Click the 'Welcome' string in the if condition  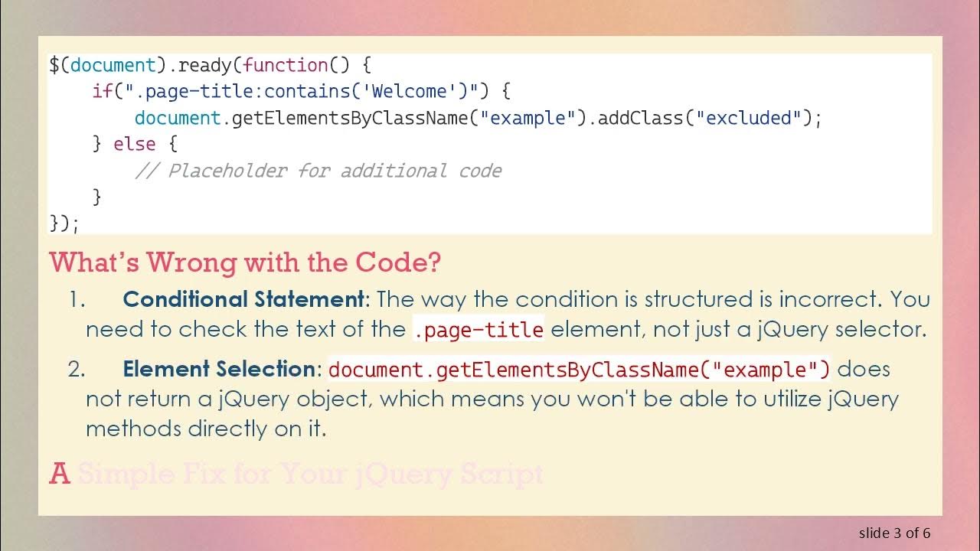(414, 92)
